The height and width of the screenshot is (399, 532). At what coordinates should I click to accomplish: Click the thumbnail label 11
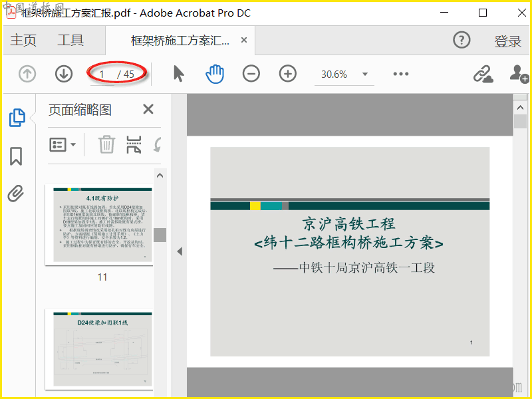tap(102, 277)
